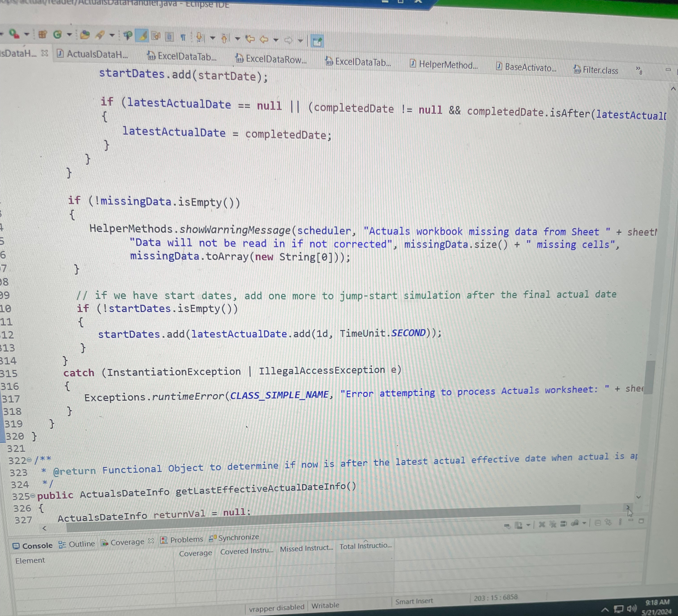Image resolution: width=678 pixels, height=616 pixels.
Task: Switch to the ActualsDataH... editor tab
Action: click(92, 54)
